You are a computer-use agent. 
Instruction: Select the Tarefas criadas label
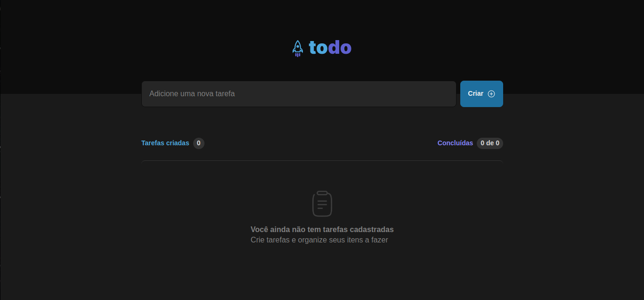(x=165, y=143)
